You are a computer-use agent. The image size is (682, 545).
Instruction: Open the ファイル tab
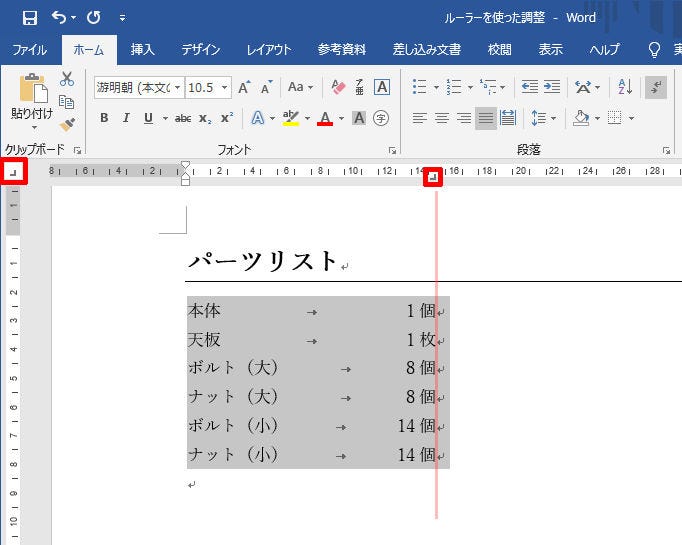29,50
